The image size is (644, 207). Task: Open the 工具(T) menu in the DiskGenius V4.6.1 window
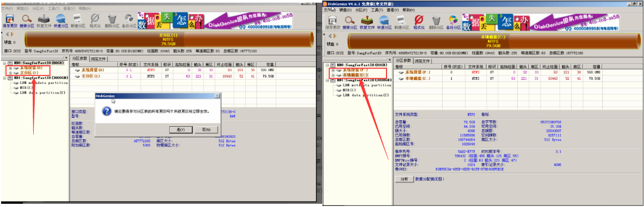tap(377, 10)
